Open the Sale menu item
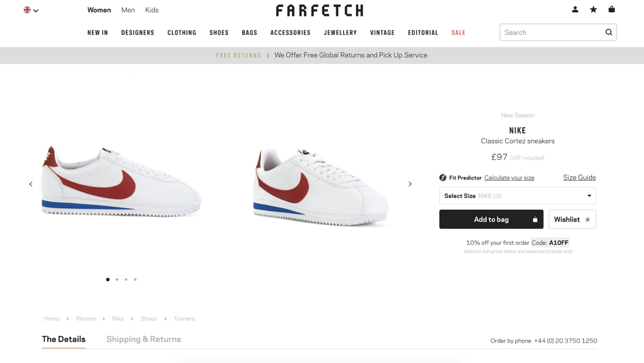 pyautogui.click(x=458, y=33)
